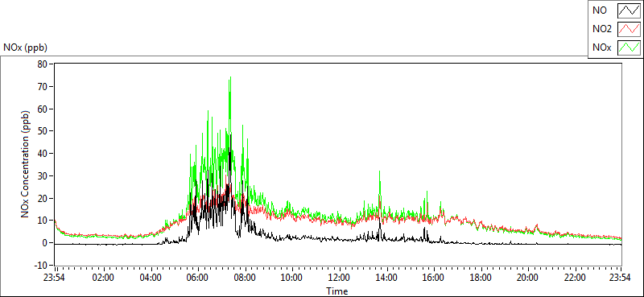Click the tallest green NOx peak near 74 ppb
The width and height of the screenshot is (644, 297).
(x=230, y=78)
